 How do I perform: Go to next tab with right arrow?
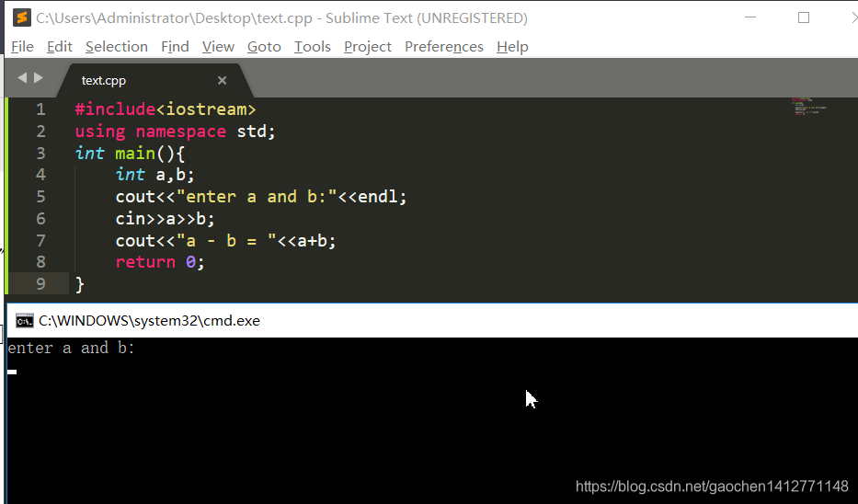point(39,77)
